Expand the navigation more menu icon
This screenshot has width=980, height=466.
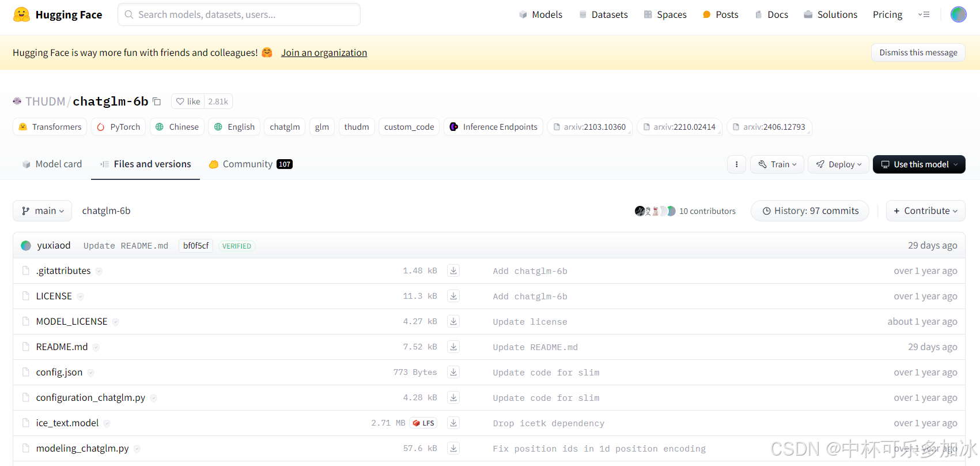(x=924, y=14)
